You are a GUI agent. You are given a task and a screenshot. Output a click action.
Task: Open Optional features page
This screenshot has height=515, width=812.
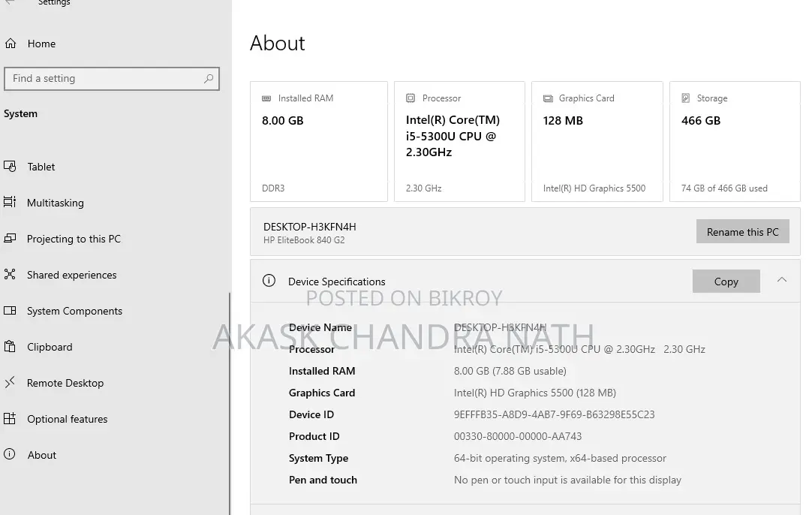tap(68, 419)
